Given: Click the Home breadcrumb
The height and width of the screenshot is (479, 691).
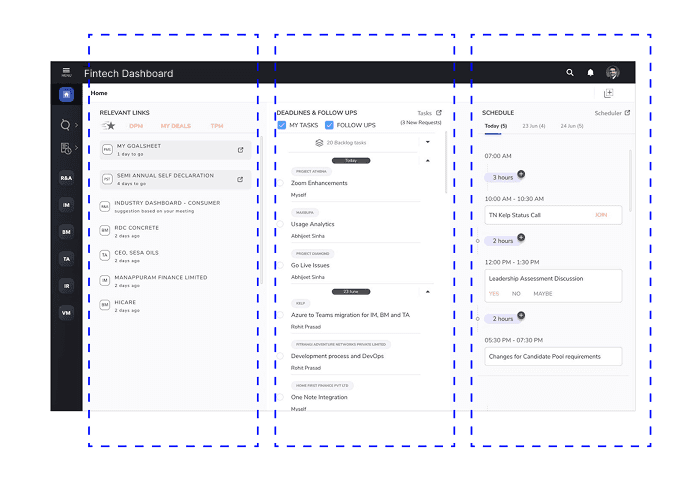Looking at the screenshot, I should tap(99, 93).
